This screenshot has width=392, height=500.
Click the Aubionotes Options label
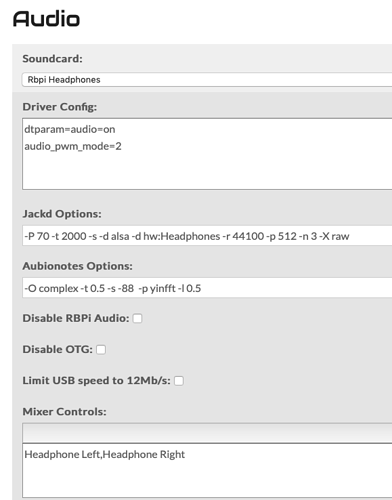click(77, 266)
